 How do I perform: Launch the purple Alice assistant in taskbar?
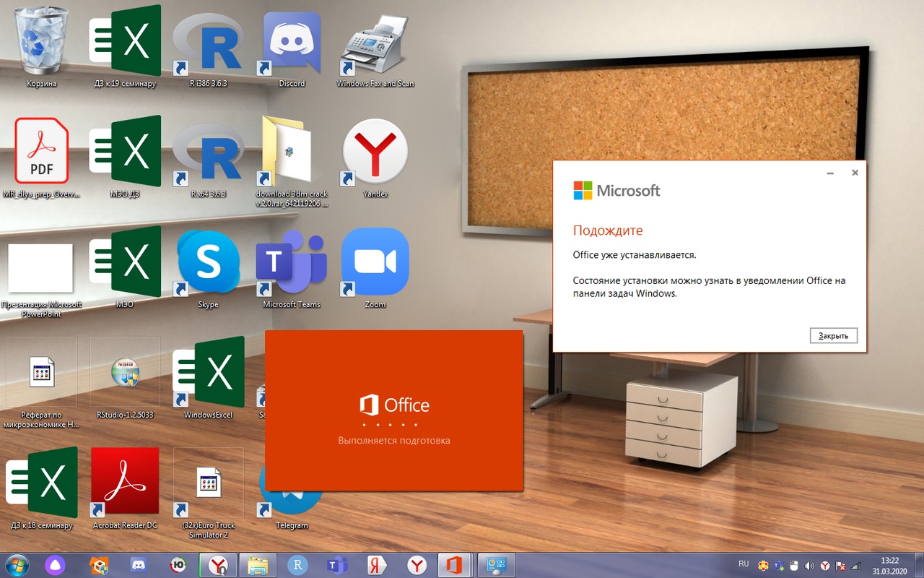[56, 565]
